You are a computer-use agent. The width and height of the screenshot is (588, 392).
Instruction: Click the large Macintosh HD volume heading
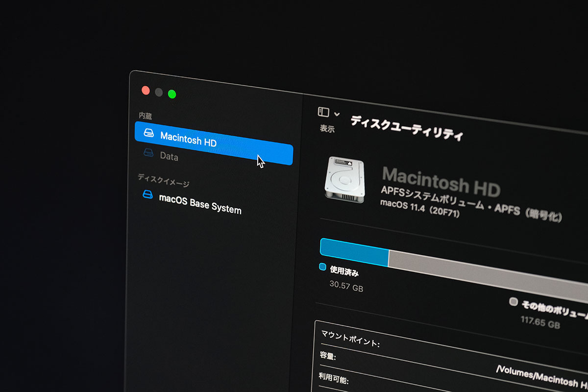click(x=441, y=181)
